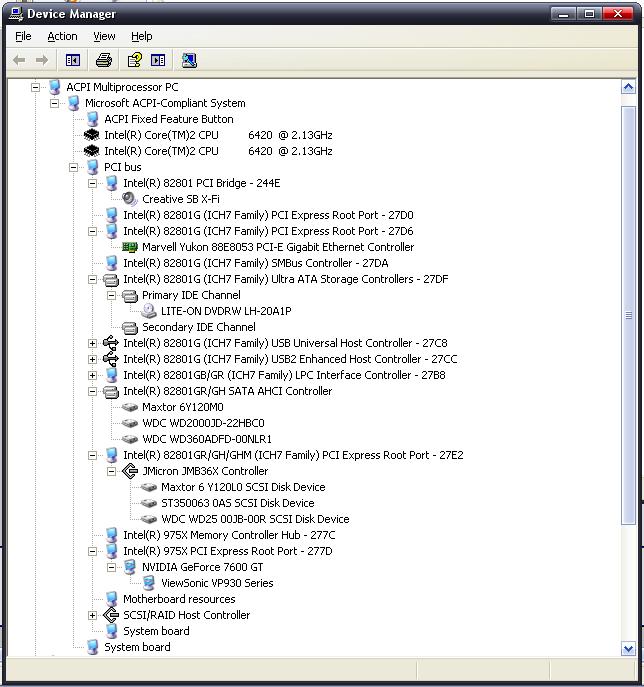Expand the USB2 Enhanced Host Controller - 27CC
Screen dimensions: 644x687
[x=92, y=359]
